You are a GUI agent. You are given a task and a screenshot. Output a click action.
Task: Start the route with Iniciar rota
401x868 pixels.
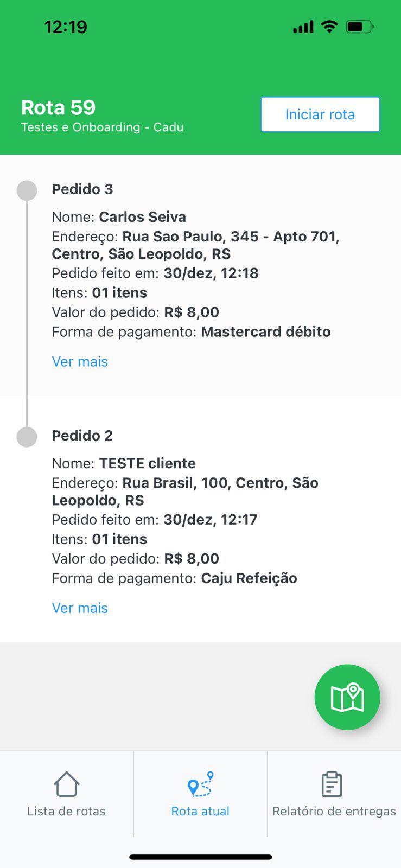pos(320,114)
